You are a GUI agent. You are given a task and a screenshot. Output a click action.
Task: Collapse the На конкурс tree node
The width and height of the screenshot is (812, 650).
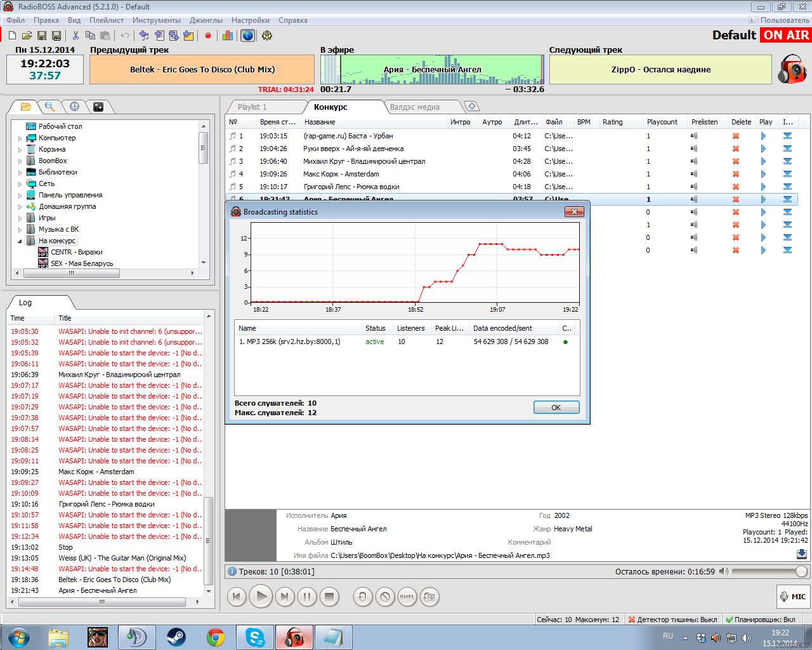coord(20,241)
